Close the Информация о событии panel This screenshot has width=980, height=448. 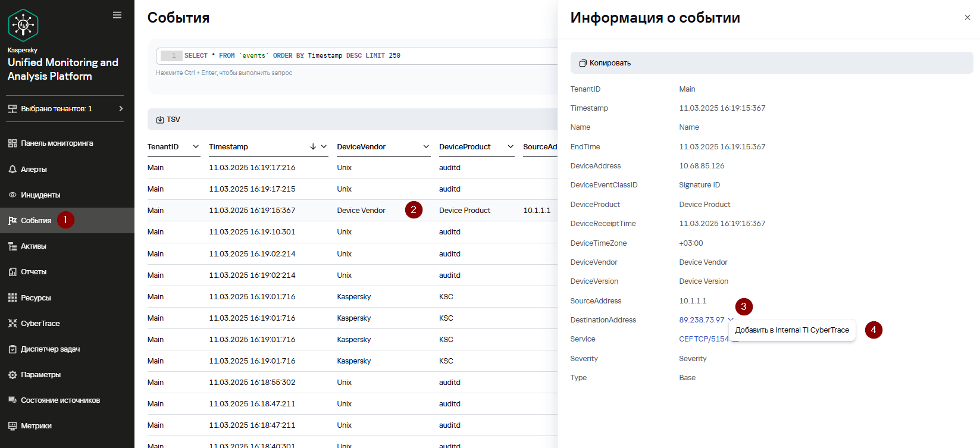coord(968,18)
